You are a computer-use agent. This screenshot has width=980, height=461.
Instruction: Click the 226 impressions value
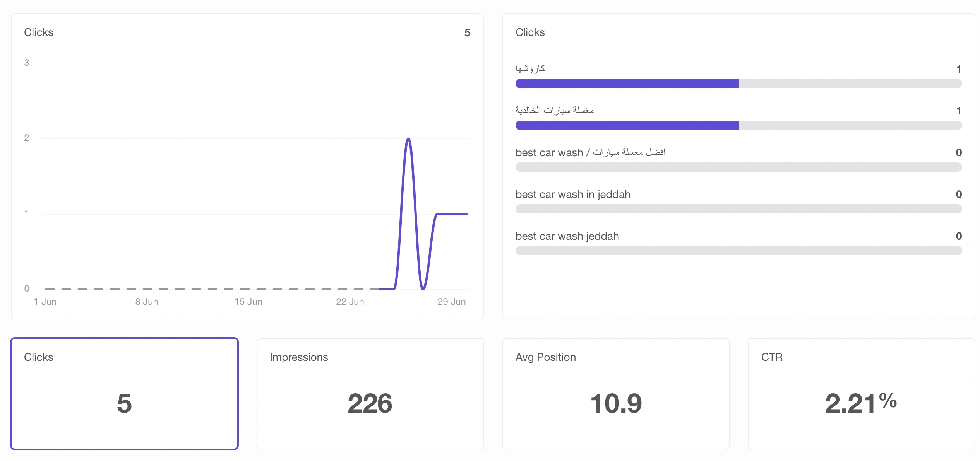coord(370,403)
